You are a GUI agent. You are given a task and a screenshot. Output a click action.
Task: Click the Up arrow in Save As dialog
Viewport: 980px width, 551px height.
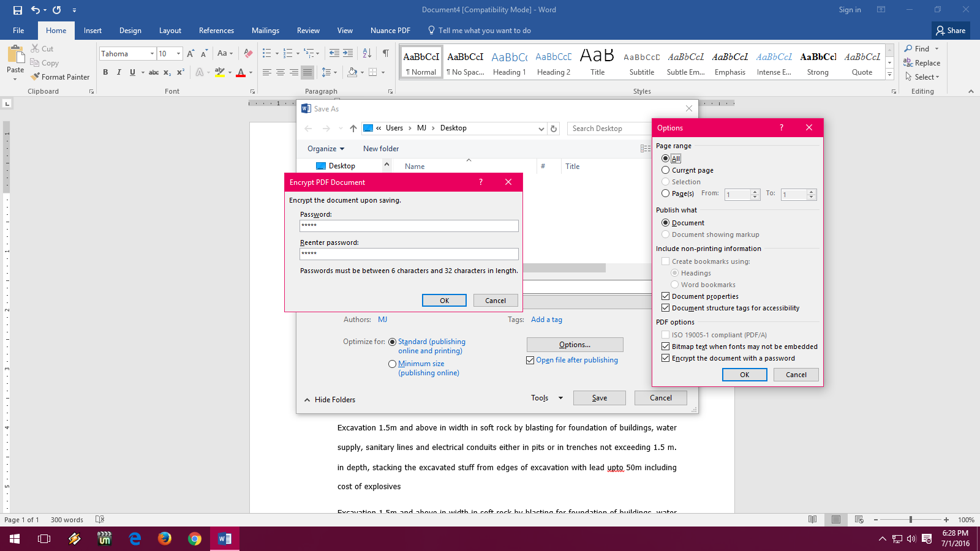353,129
